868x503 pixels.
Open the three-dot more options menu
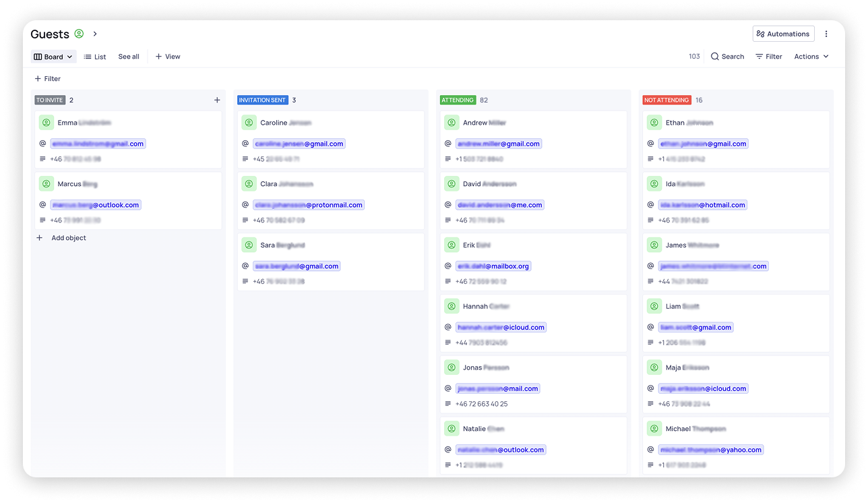click(826, 34)
